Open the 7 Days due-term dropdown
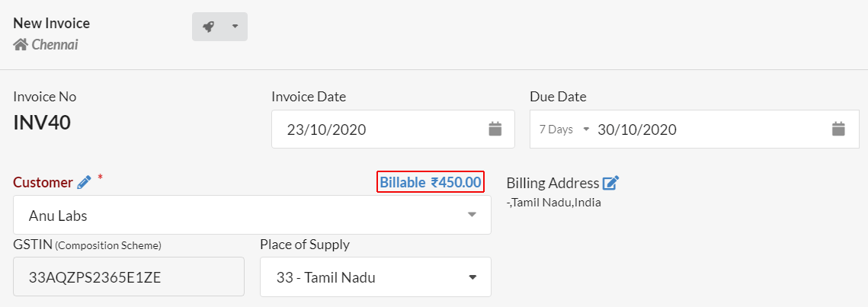 pos(564,130)
